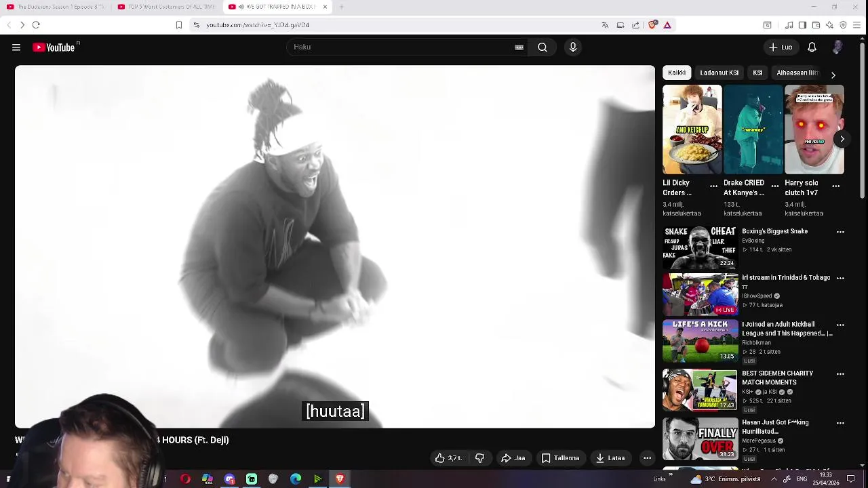This screenshot has height=488, width=868.
Task: Show more filter chips with right arrow
Action: [x=833, y=75]
